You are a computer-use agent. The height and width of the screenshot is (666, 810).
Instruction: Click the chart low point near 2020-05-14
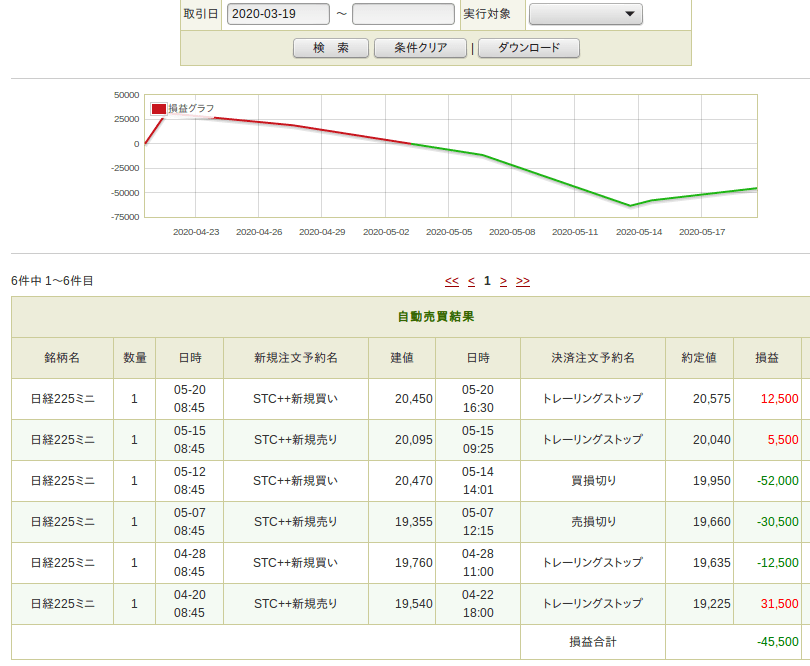(631, 206)
